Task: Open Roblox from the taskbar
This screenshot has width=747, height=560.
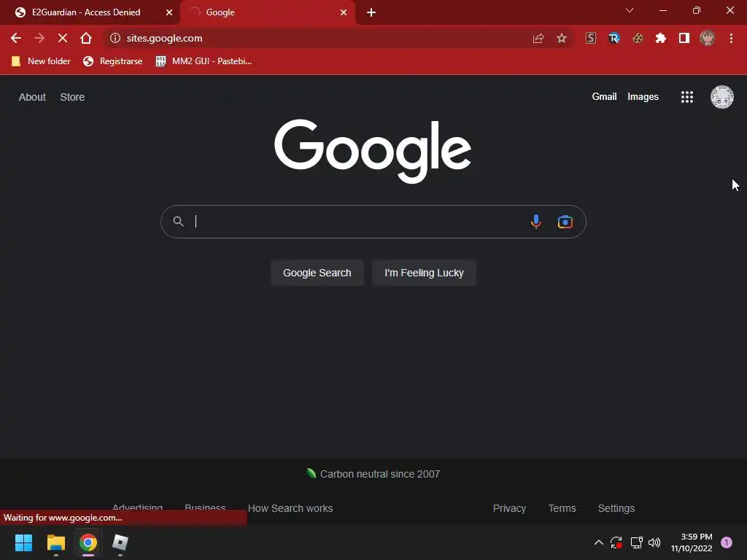Action: click(120, 542)
